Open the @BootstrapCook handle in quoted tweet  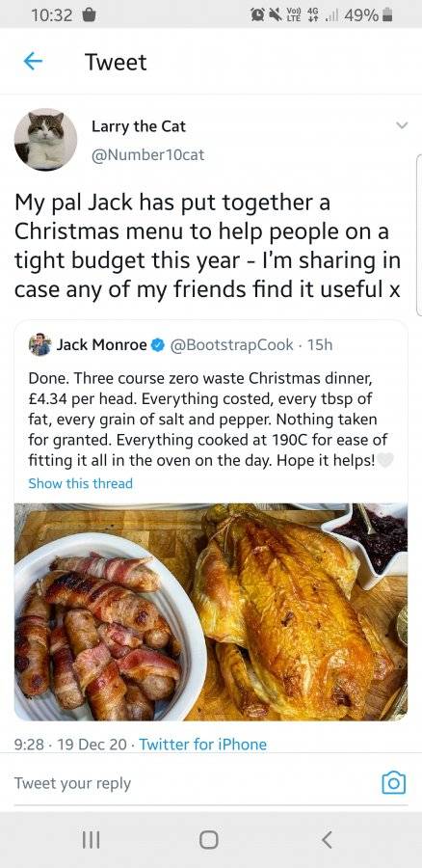[232, 345]
